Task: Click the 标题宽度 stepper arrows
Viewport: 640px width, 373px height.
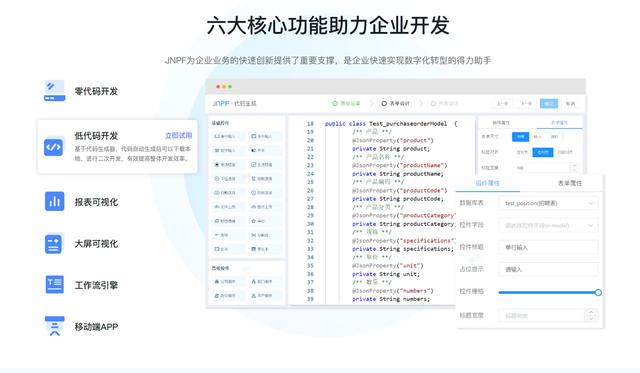Action: [x=591, y=315]
